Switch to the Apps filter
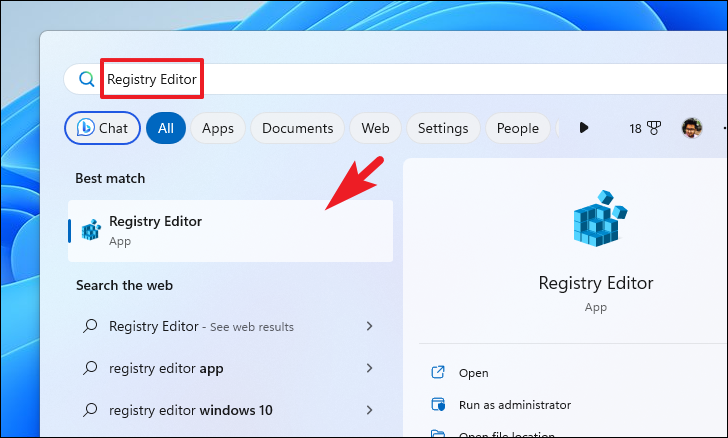 point(218,128)
